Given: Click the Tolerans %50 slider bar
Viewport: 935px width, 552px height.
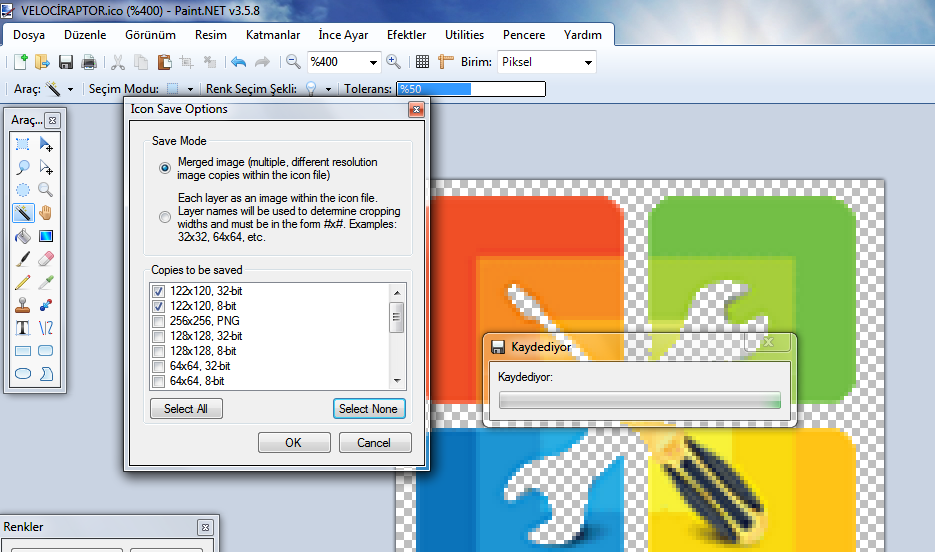Looking at the screenshot, I should 471,89.
